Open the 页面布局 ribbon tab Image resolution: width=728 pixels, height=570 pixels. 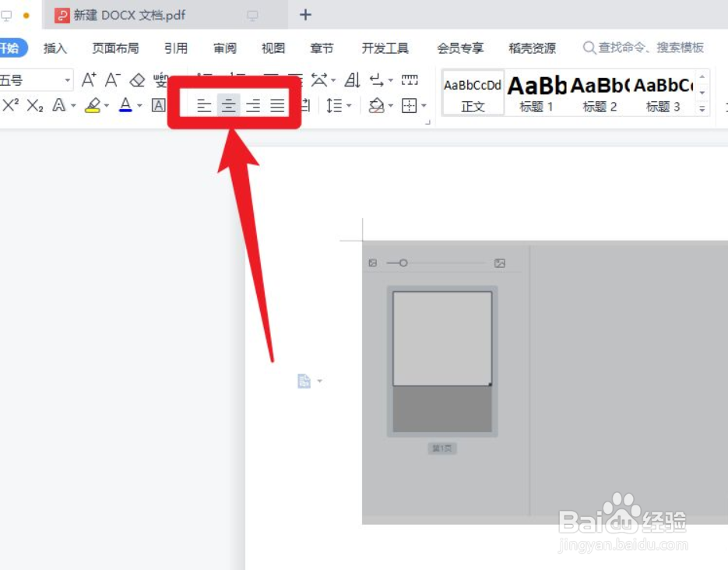114,47
